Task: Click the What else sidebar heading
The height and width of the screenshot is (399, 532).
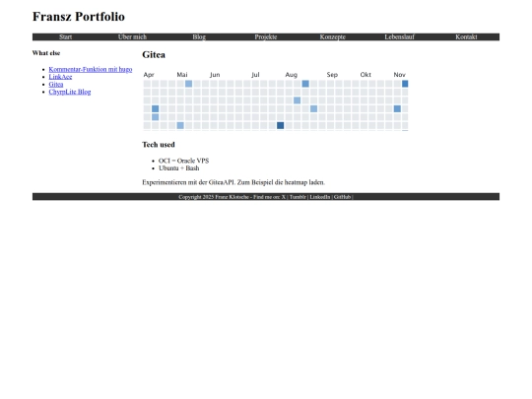Action: 46,53
